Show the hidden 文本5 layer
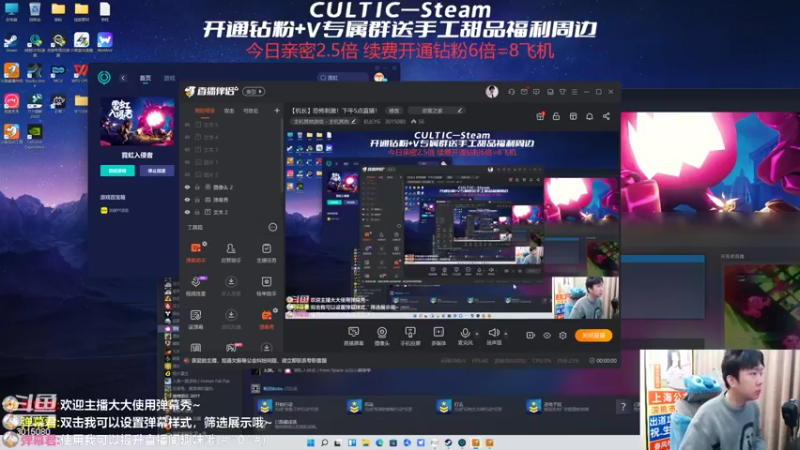This screenshot has height=450, width=800. coord(187,124)
